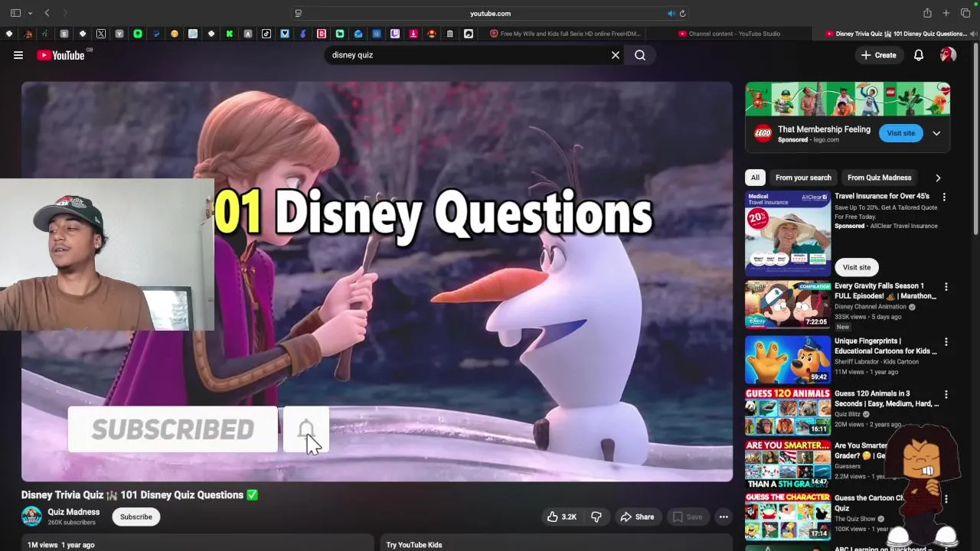
Task: Select the Disney Trivia Quiz tab
Action: click(896, 34)
